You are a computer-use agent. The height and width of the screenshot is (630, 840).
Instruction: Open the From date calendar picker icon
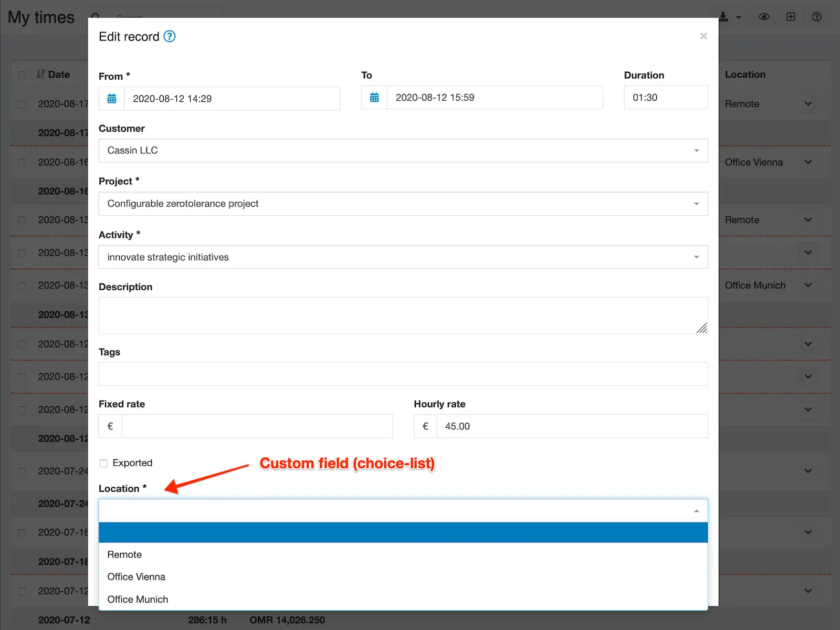pos(112,99)
